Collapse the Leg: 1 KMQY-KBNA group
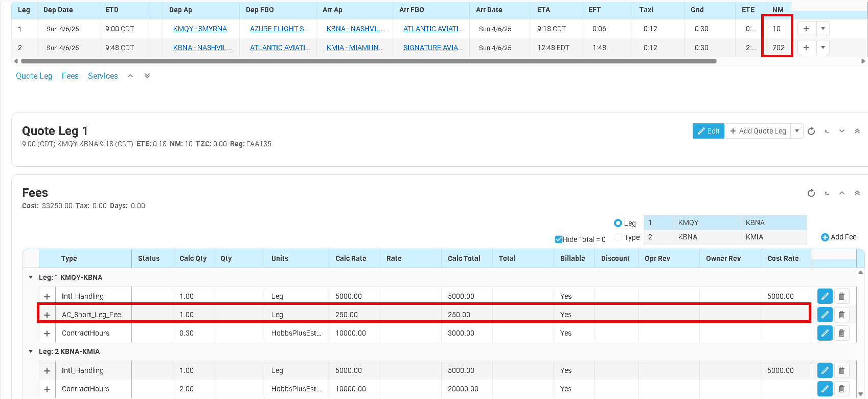868x399 pixels. coord(31,277)
